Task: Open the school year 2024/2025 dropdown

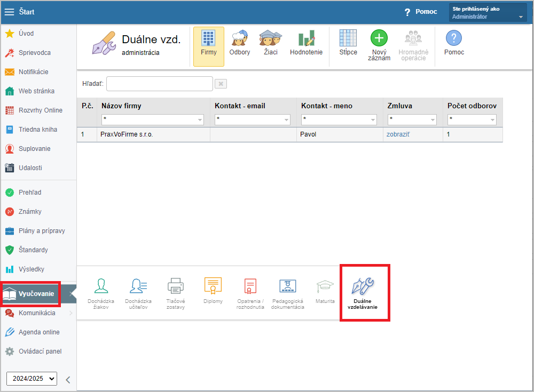Action: pyautogui.click(x=32, y=379)
